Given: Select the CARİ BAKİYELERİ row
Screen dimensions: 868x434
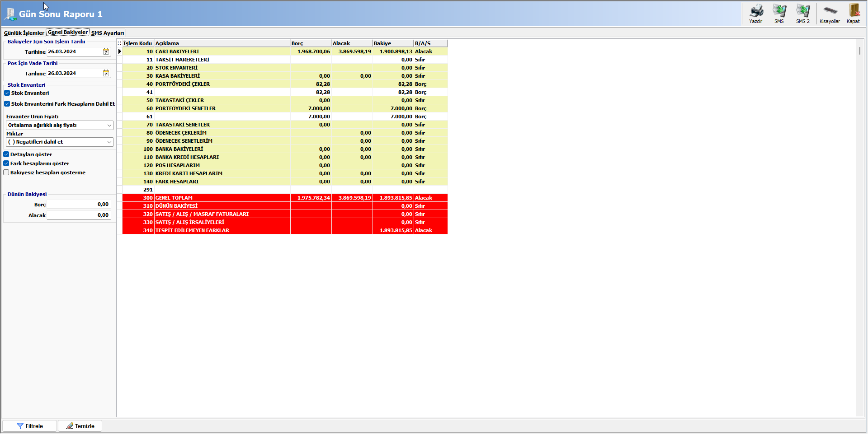Looking at the screenshot, I should click(x=285, y=51).
